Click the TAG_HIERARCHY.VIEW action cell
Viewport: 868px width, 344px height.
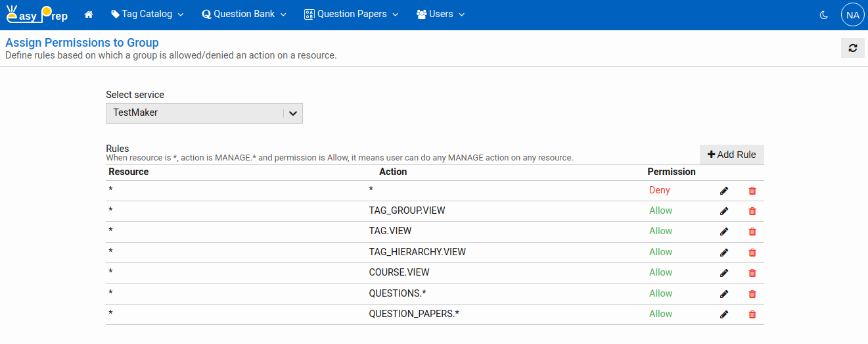pyautogui.click(x=417, y=252)
